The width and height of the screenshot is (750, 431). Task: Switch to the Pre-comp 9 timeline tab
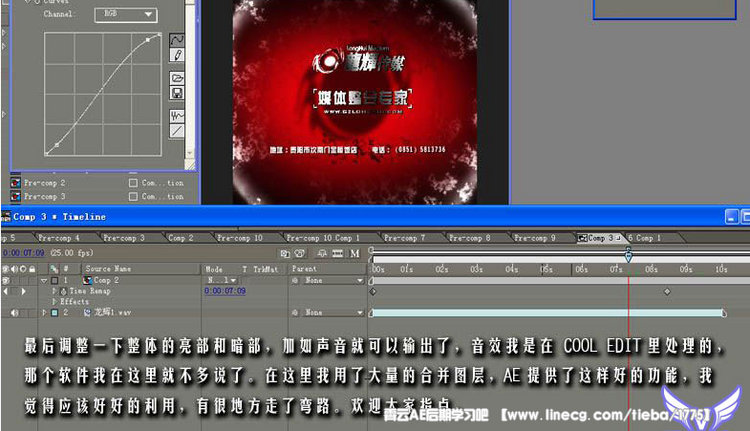coord(534,238)
